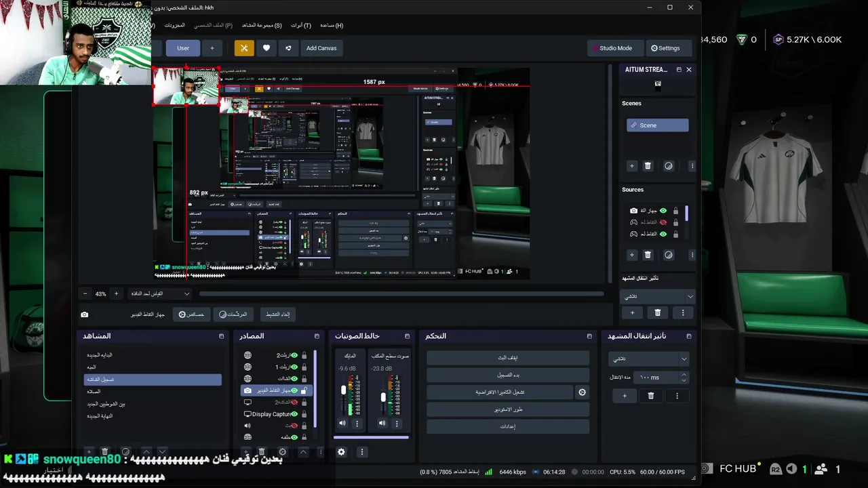Select the User canvas tab

coord(183,48)
